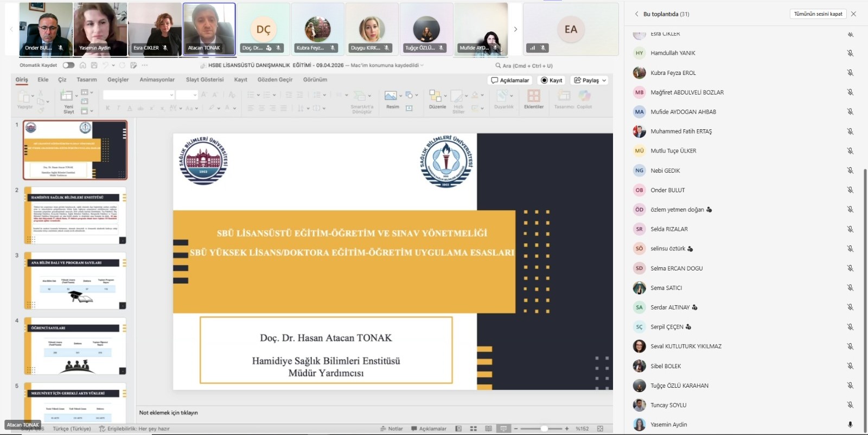Open the Tasarım ribbon tab
Viewport: 868px width, 435px height.
[x=86, y=80]
